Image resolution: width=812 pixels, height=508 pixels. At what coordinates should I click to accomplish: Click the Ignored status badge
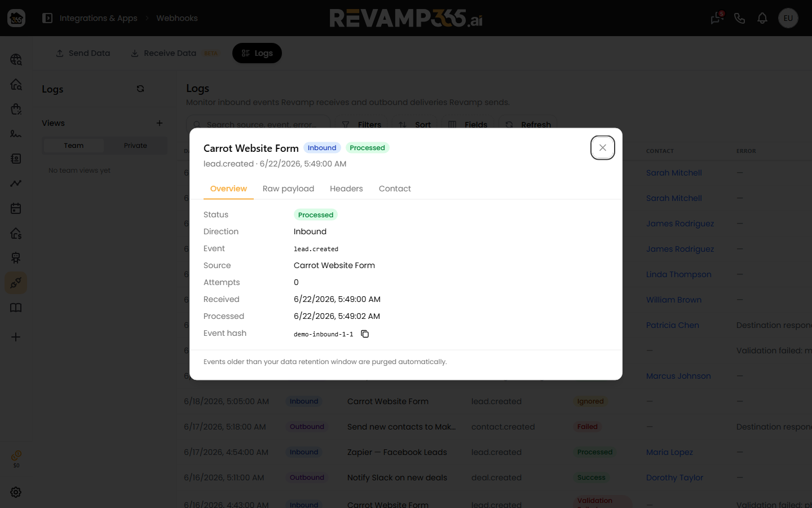[x=590, y=401]
